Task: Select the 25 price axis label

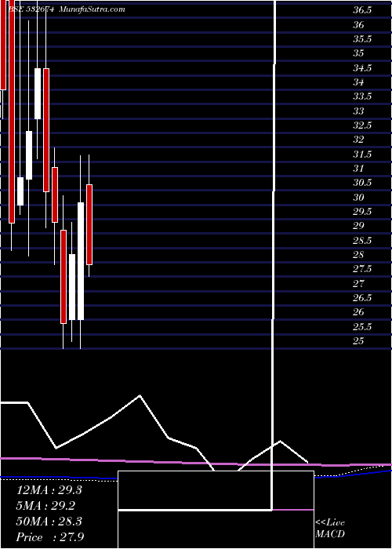Action: pyautogui.click(x=358, y=340)
